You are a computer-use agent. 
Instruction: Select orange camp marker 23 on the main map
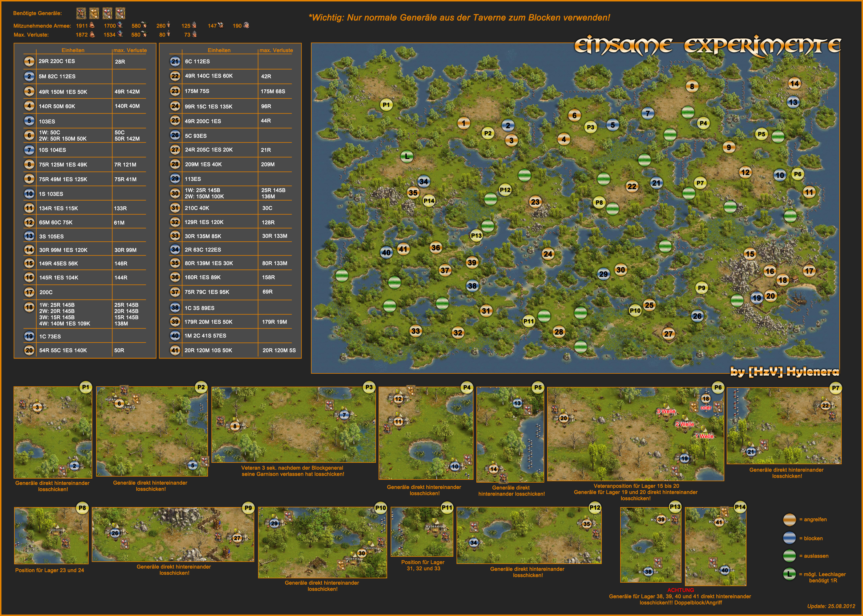(535, 202)
